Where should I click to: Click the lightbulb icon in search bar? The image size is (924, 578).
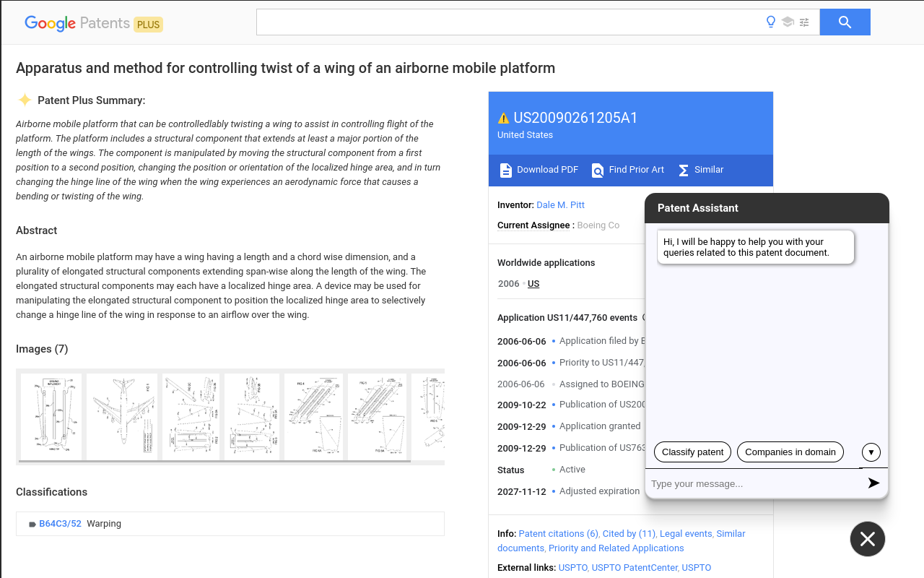(771, 22)
